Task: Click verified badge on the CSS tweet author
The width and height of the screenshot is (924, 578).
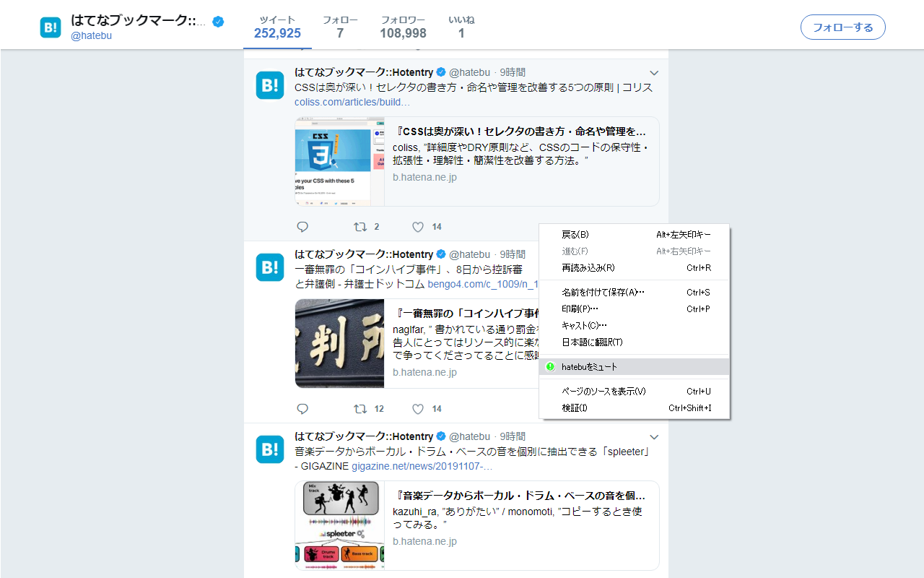Action: click(x=441, y=72)
